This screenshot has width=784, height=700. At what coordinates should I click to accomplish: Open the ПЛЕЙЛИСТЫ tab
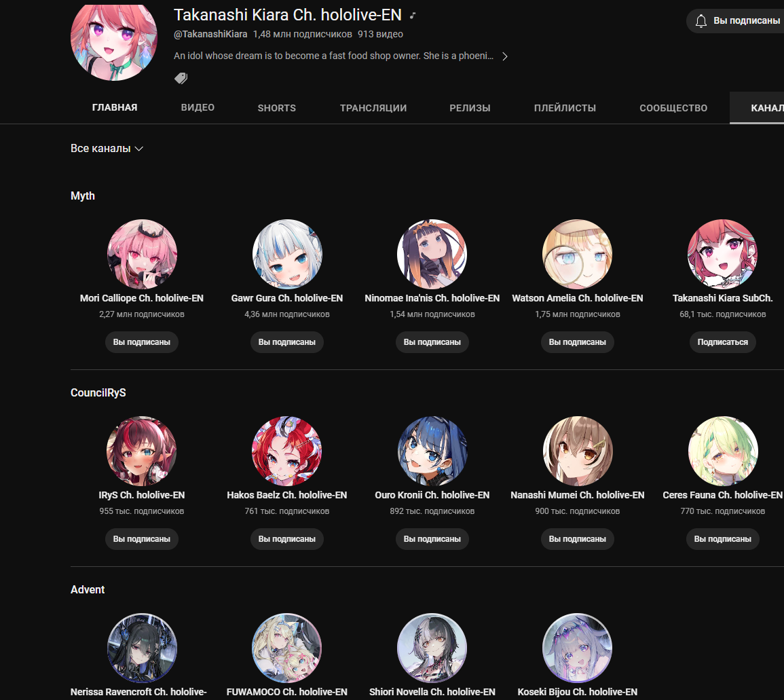point(565,108)
